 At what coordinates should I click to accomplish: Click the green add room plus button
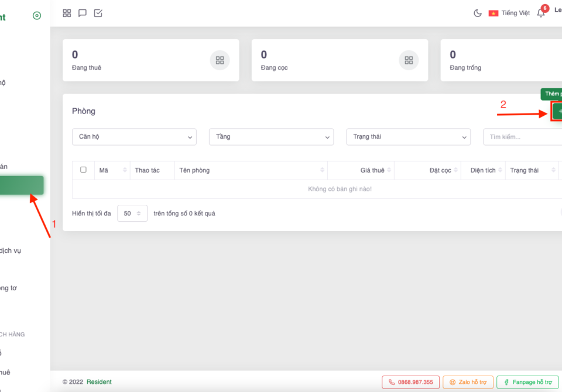(x=557, y=111)
